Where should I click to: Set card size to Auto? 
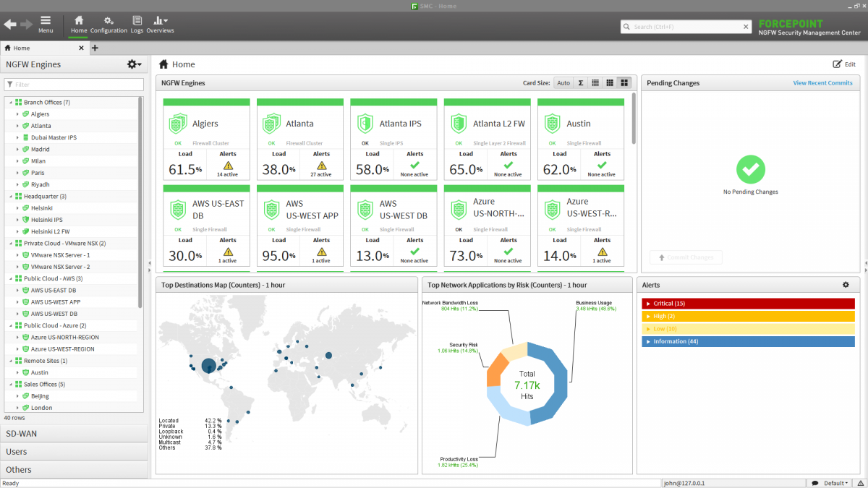[x=563, y=83]
